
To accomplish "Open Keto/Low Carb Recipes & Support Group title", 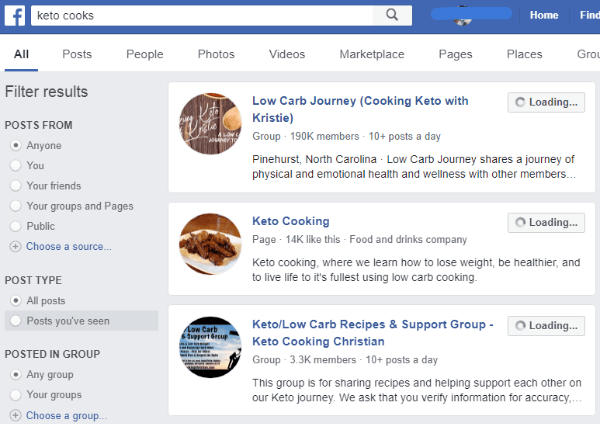I will coord(373,333).
